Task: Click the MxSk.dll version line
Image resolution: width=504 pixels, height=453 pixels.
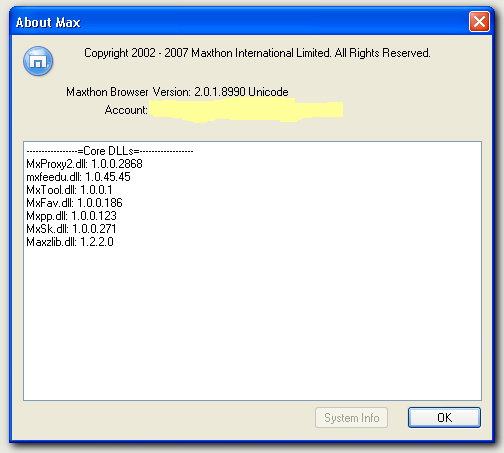Action: coord(71,229)
